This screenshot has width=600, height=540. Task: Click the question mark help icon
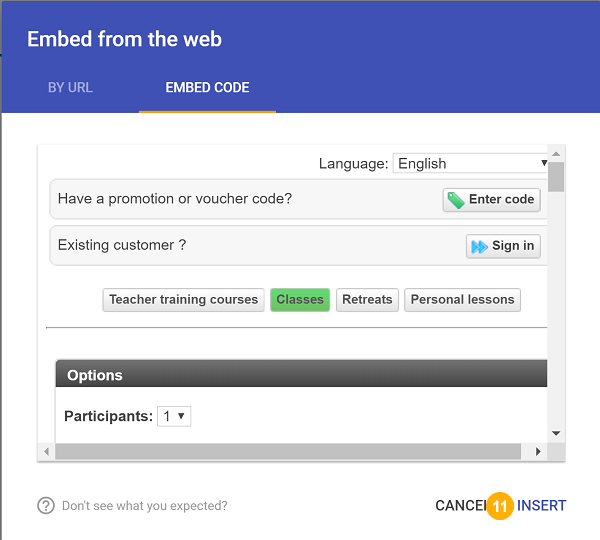(x=46, y=506)
